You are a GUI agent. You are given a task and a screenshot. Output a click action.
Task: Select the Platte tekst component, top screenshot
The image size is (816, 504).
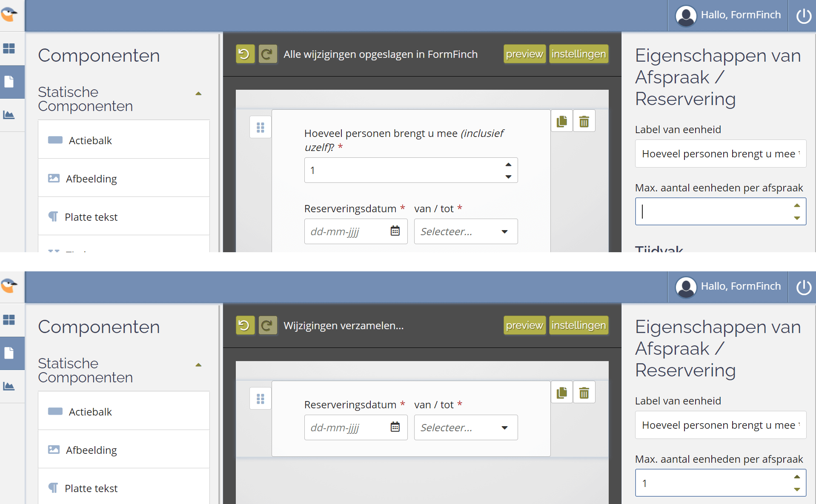[124, 216]
